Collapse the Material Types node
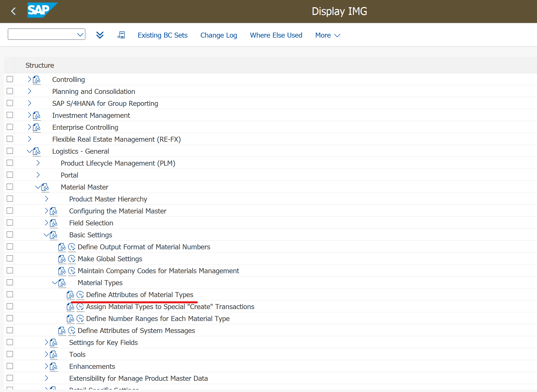This screenshot has width=537, height=392. (x=55, y=282)
